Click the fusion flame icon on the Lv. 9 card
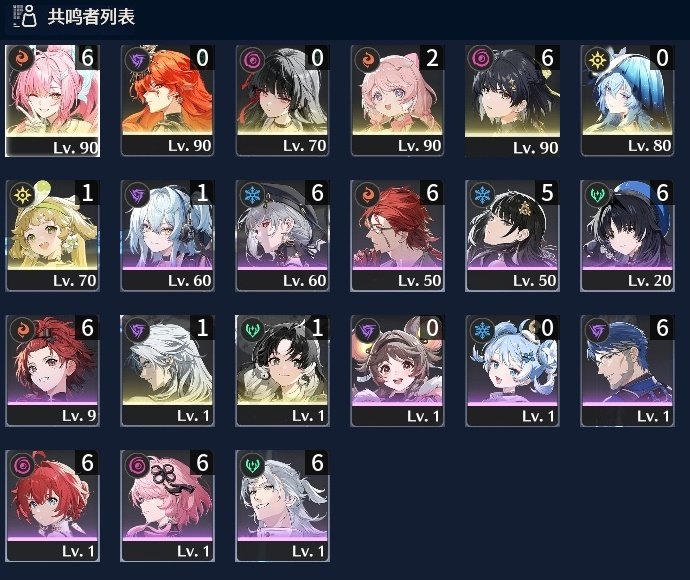Screen dimensions: 690x580 22,330
